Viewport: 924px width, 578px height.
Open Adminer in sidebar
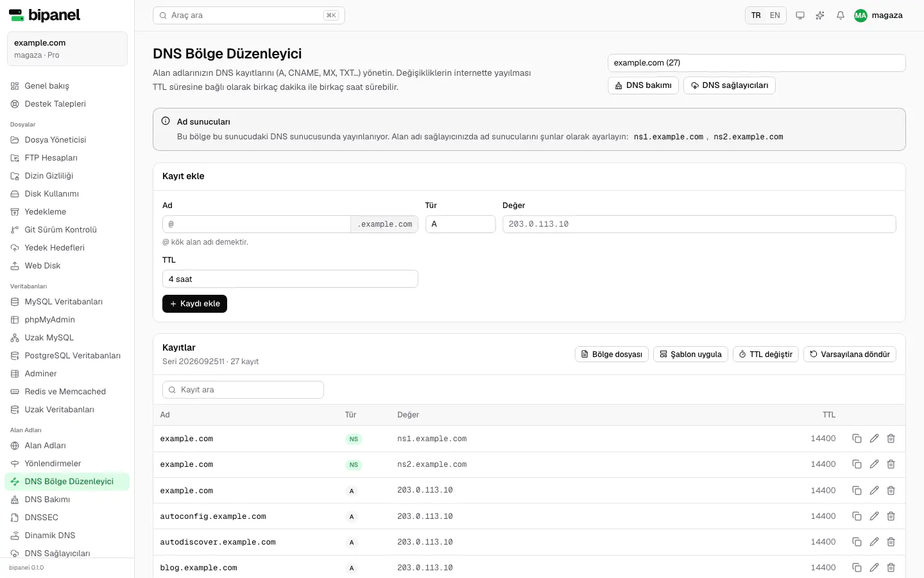click(67, 374)
